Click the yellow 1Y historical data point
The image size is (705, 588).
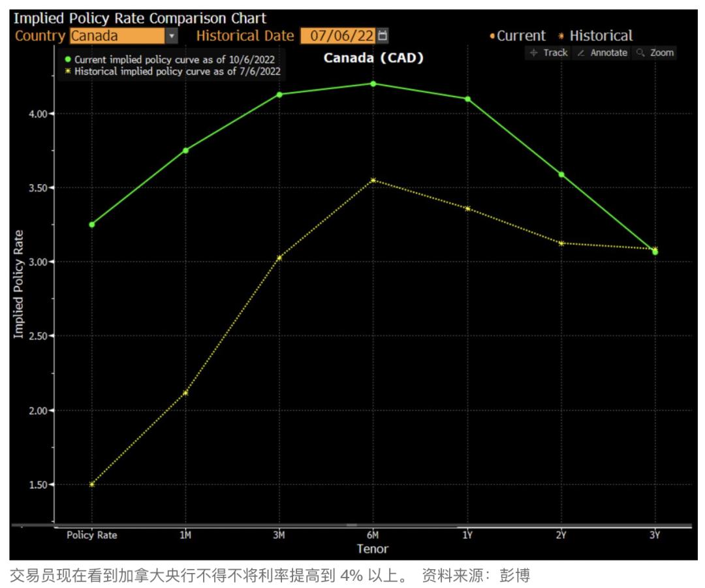(467, 209)
